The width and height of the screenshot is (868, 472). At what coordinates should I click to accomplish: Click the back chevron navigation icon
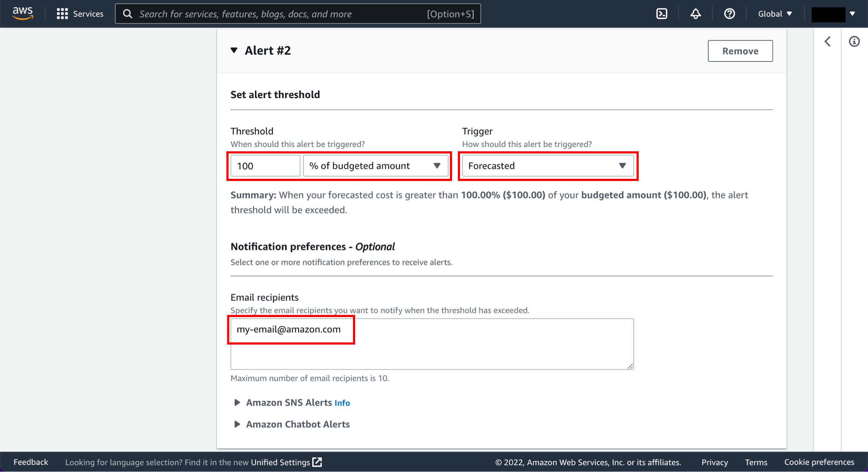(828, 41)
